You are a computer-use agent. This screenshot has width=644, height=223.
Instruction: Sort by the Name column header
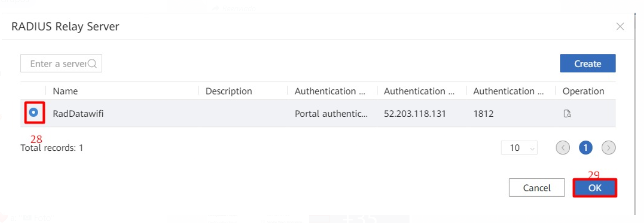pos(65,91)
